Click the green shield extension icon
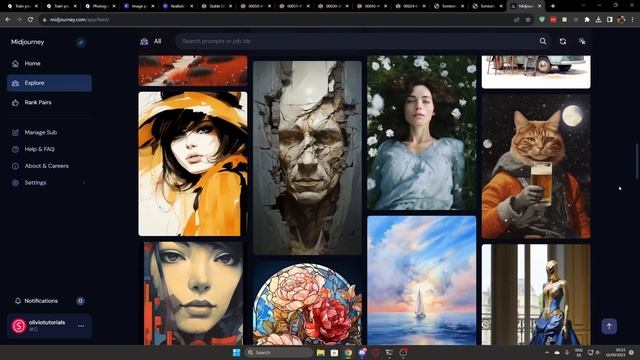 (542, 20)
